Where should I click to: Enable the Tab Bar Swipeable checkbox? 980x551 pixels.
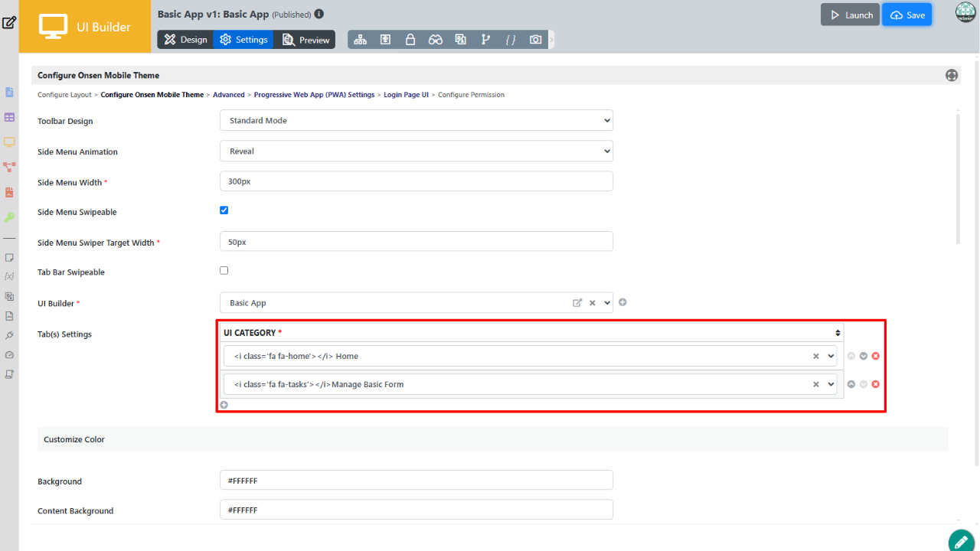click(x=224, y=270)
